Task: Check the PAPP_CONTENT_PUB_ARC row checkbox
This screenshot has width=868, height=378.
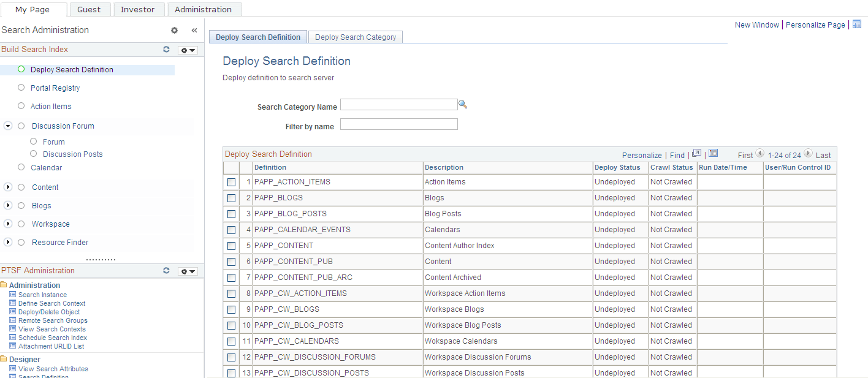Action: coord(231,278)
